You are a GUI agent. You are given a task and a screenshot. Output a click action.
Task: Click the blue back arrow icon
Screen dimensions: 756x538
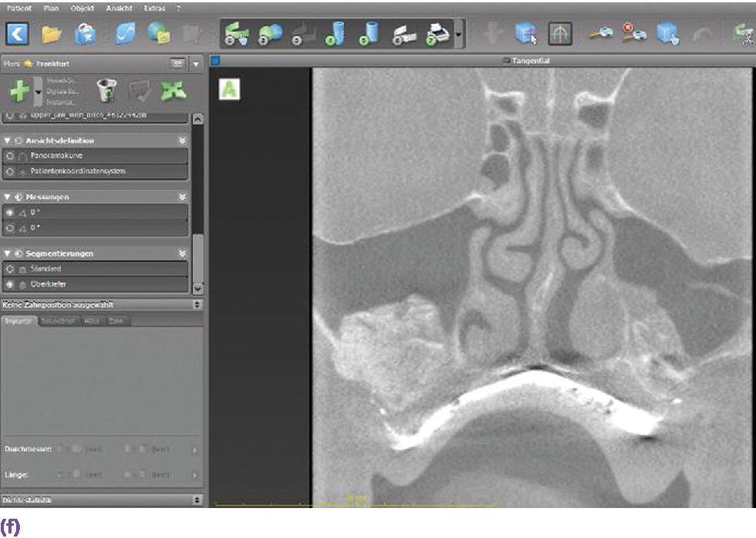[x=17, y=34]
